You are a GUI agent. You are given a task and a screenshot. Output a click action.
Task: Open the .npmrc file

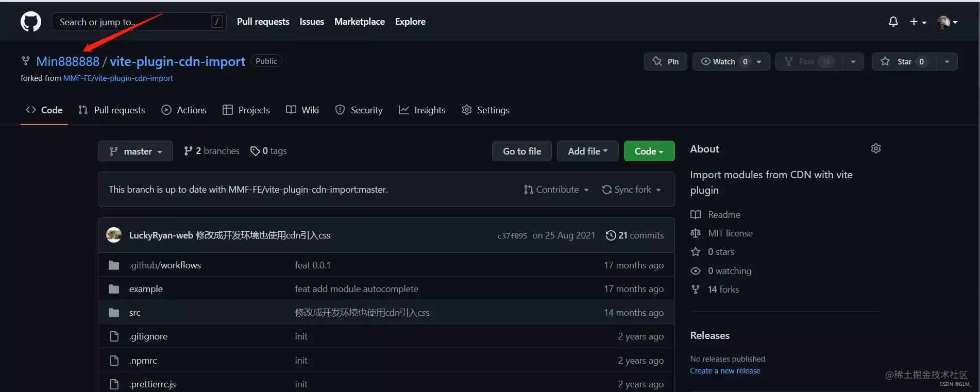143,361
